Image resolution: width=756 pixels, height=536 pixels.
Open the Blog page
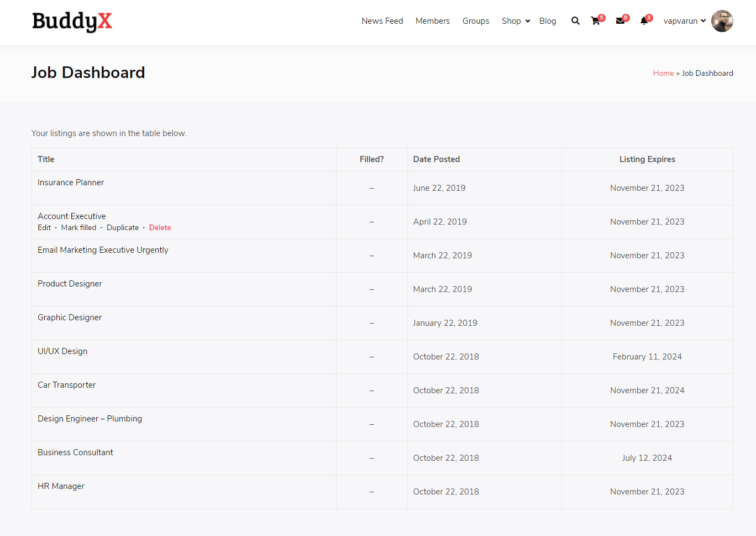pyautogui.click(x=547, y=21)
